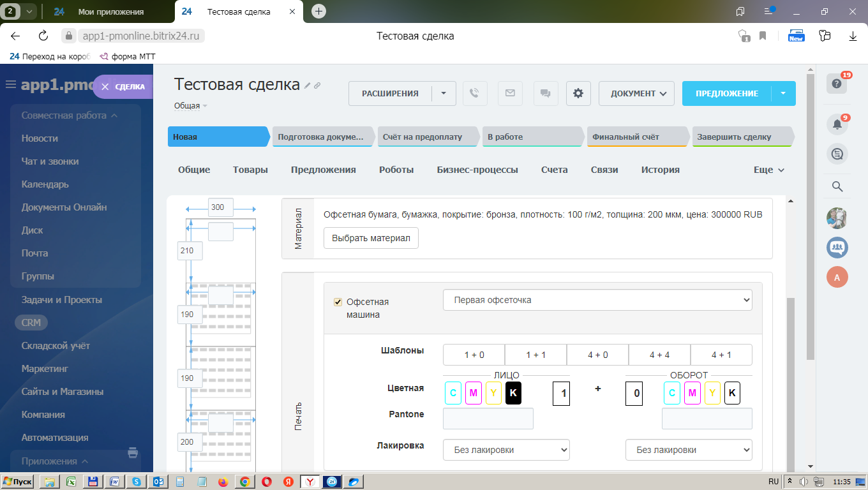Click the pencil icon to edit deal title
The width and height of the screenshot is (868, 490).
[308, 85]
